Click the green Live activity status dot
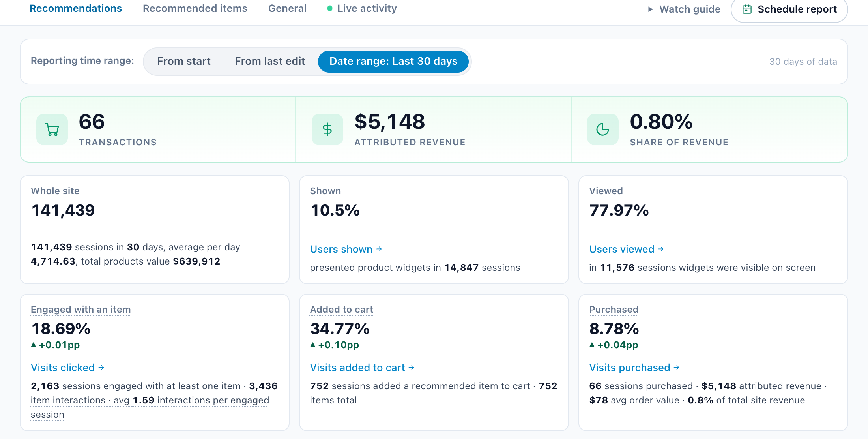Viewport: 868px width, 439px height. (330, 8)
